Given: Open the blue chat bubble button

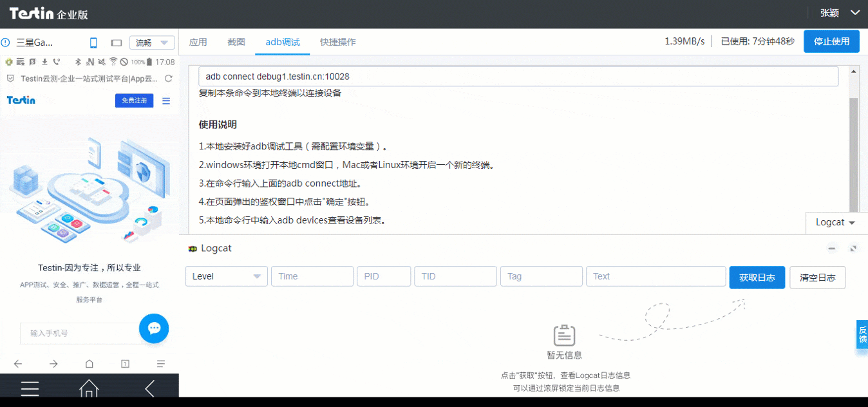Looking at the screenshot, I should [154, 328].
